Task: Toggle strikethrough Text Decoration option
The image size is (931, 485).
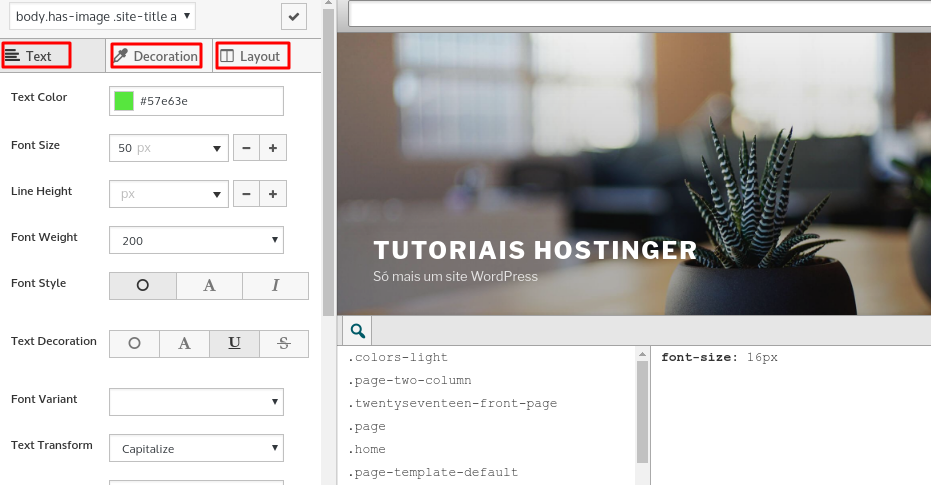Action: coord(284,344)
